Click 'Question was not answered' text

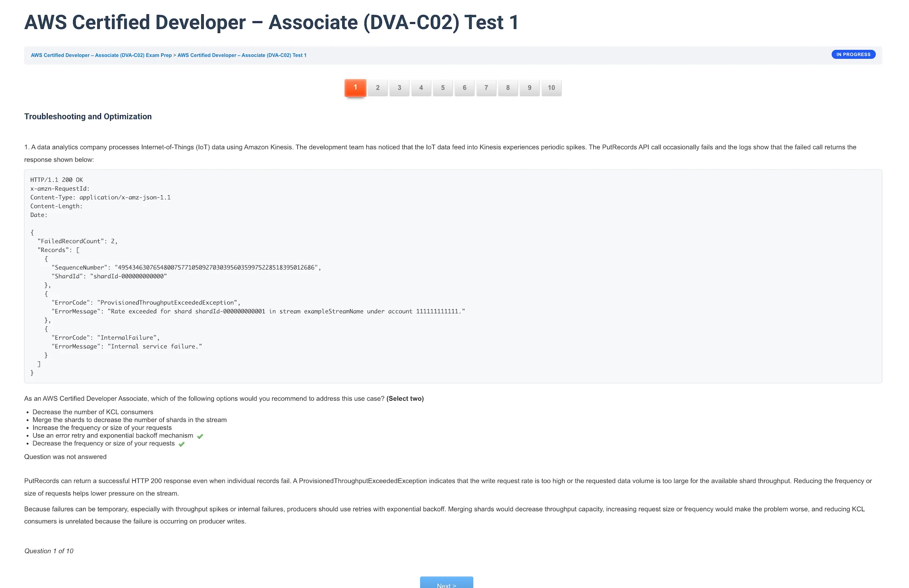pos(65,457)
